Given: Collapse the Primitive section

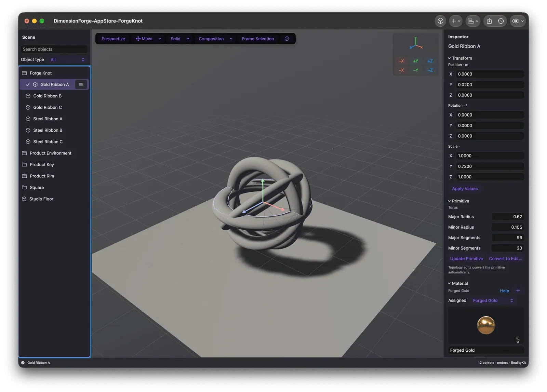Looking at the screenshot, I should click(449, 201).
